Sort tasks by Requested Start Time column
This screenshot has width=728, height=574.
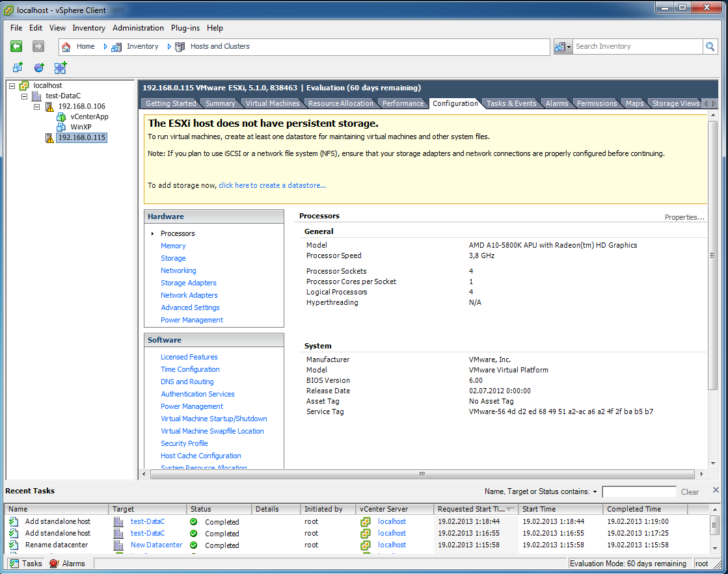(x=476, y=509)
